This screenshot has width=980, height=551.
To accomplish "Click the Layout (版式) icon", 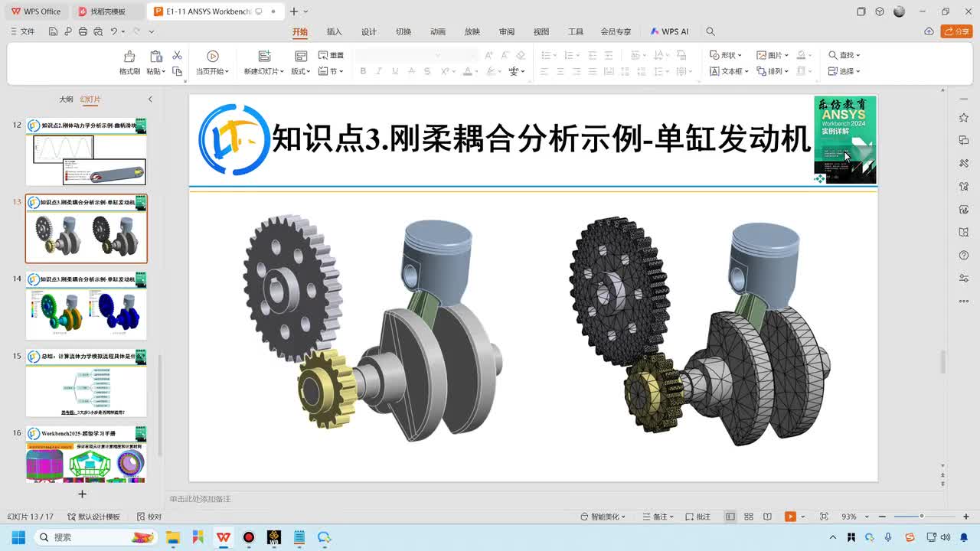I will point(301,56).
